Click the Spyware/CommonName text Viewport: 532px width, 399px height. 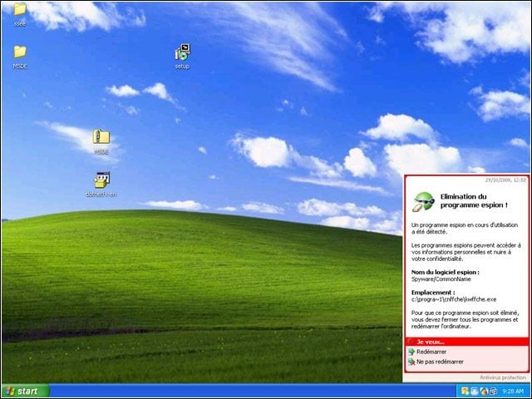tap(441, 279)
